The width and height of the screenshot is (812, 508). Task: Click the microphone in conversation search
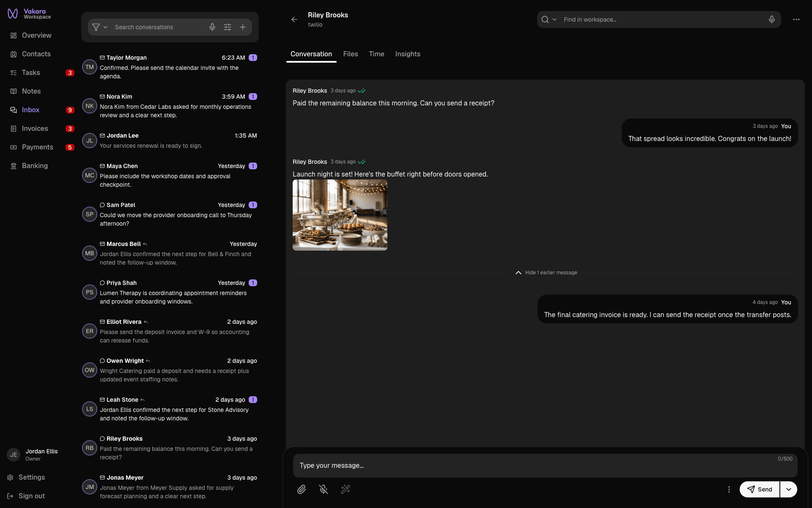pyautogui.click(x=212, y=27)
